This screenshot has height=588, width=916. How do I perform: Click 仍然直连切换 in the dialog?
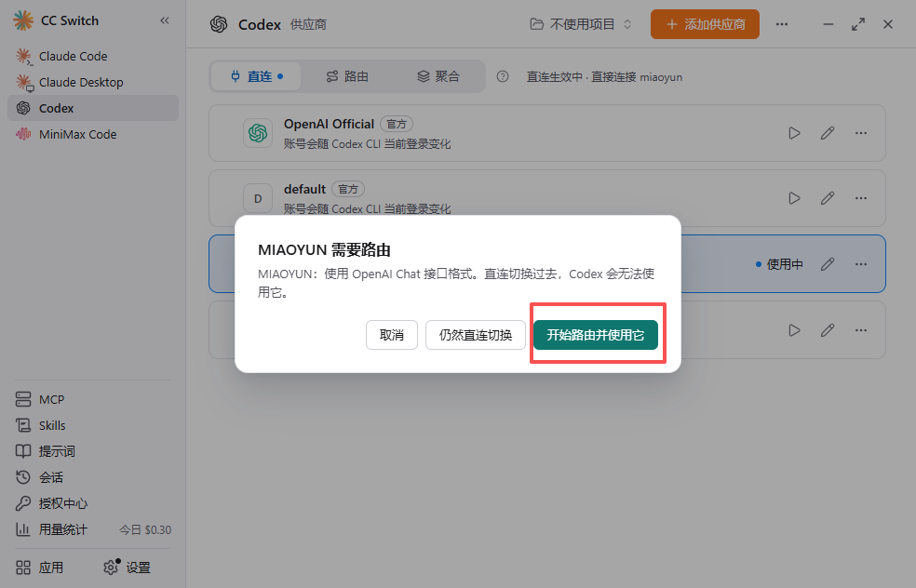pyautogui.click(x=476, y=335)
